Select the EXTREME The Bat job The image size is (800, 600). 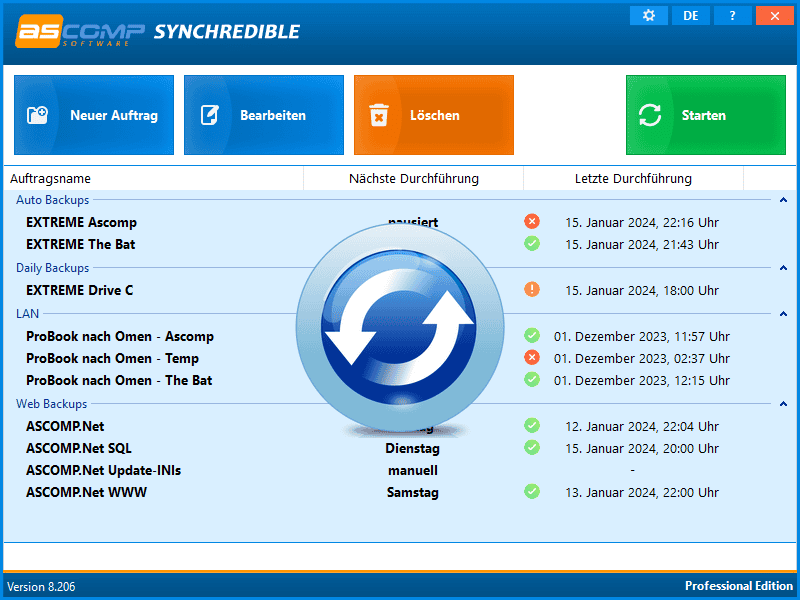81,244
